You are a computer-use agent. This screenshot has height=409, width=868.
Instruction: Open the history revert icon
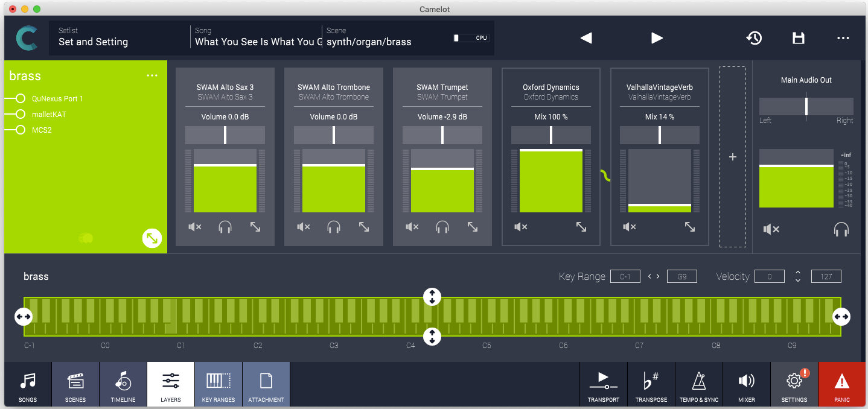tap(754, 38)
